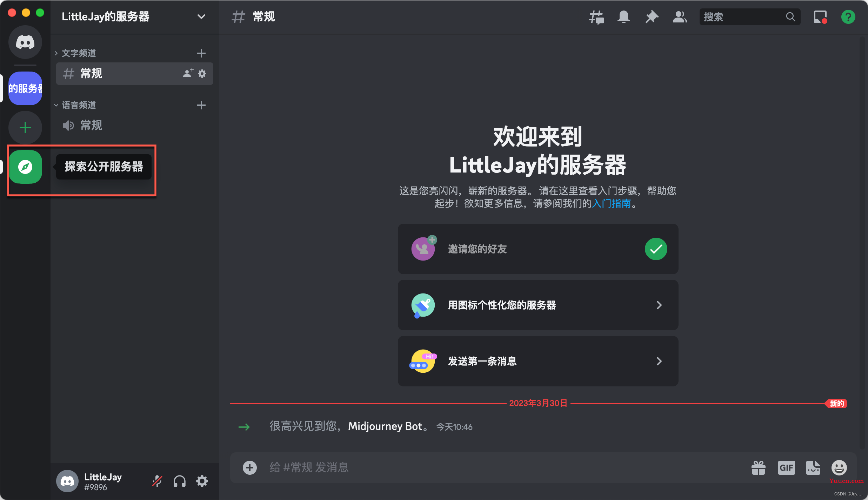Toggle the member list visibility
Viewport: 868px width, 500px height.
click(x=680, y=17)
